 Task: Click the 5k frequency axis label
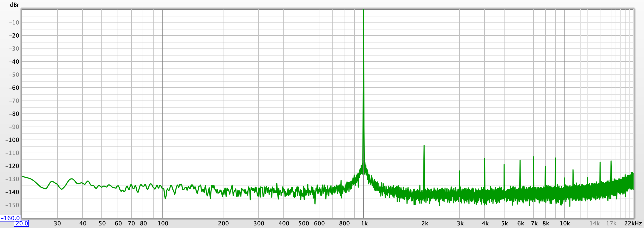tap(505, 224)
